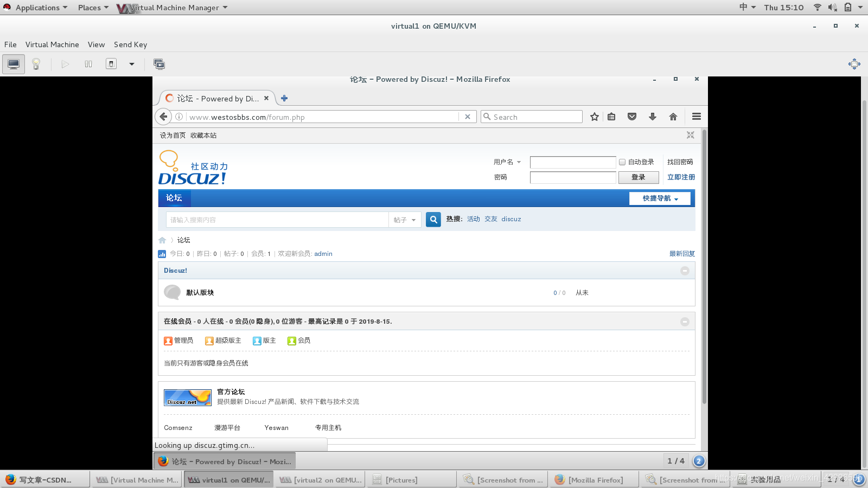Viewport: 868px width, 488px height.
Task: Open Pocket save icon
Action: click(x=632, y=117)
